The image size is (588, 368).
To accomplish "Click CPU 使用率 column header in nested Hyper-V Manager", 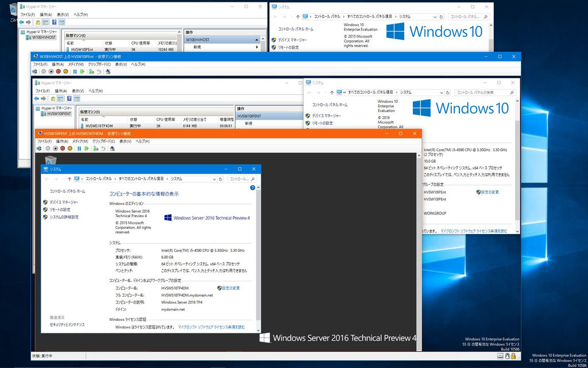I will coord(166,120).
